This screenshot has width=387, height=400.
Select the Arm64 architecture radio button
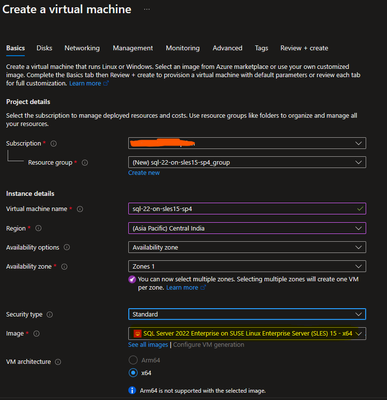[133, 360]
